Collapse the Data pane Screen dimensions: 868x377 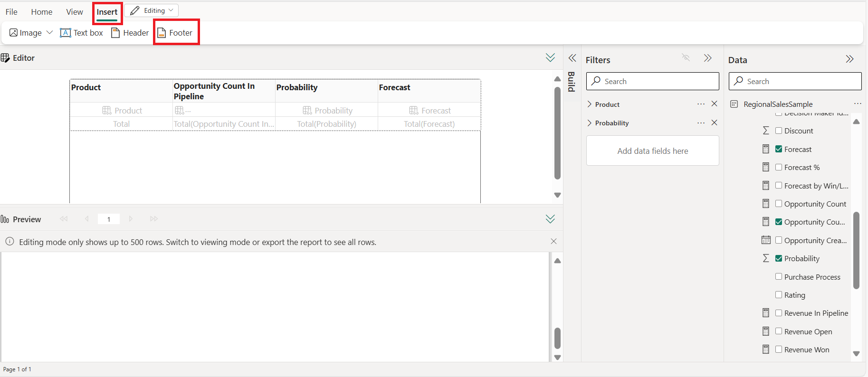coord(849,59)
